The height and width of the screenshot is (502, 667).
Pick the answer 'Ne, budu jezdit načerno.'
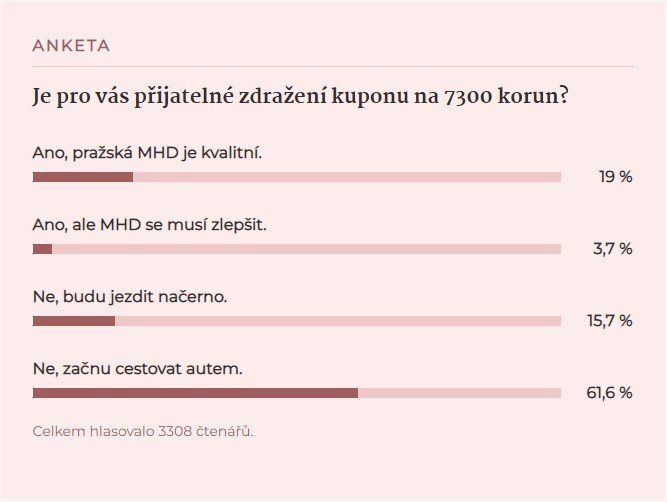point(131,297)
